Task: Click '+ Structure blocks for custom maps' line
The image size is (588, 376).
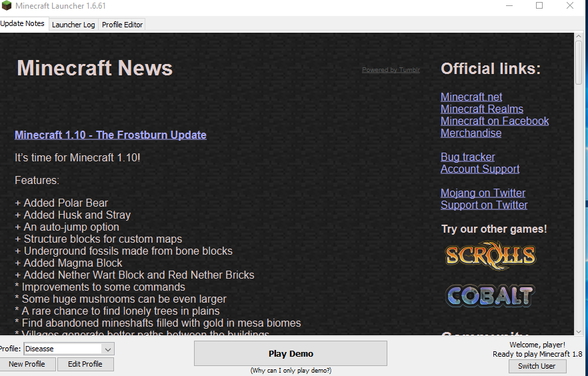Action: click(98, 239)
